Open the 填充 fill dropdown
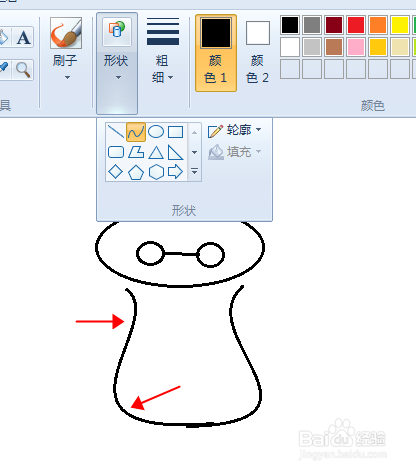 click(235, 152)
